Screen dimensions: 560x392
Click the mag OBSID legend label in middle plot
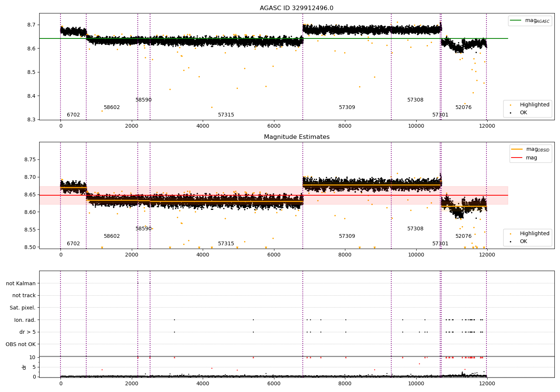tap(538, 149)
